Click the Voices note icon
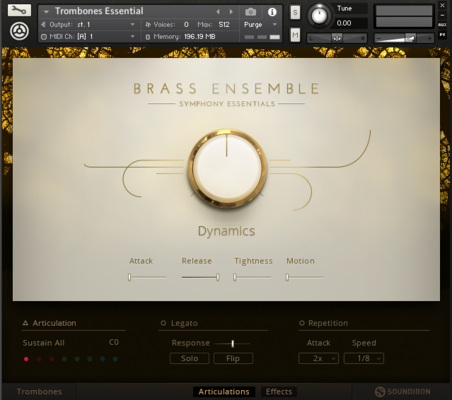This screenshot has width=452, height=400. click(x=148, y=24)
